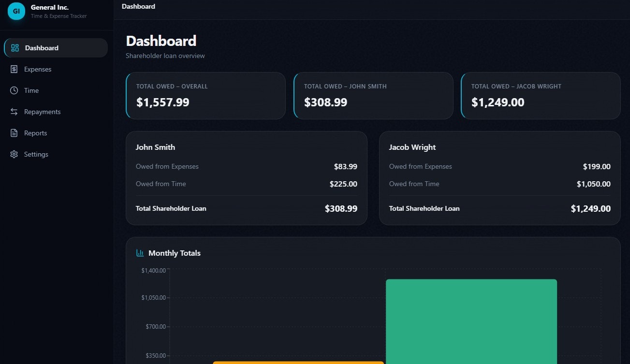Select the Dashboard grid icon in sidebar

click(x=14, y=47)
